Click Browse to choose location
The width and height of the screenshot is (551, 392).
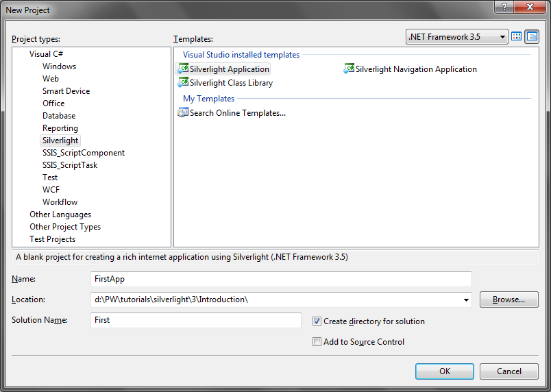coord(509,299)
